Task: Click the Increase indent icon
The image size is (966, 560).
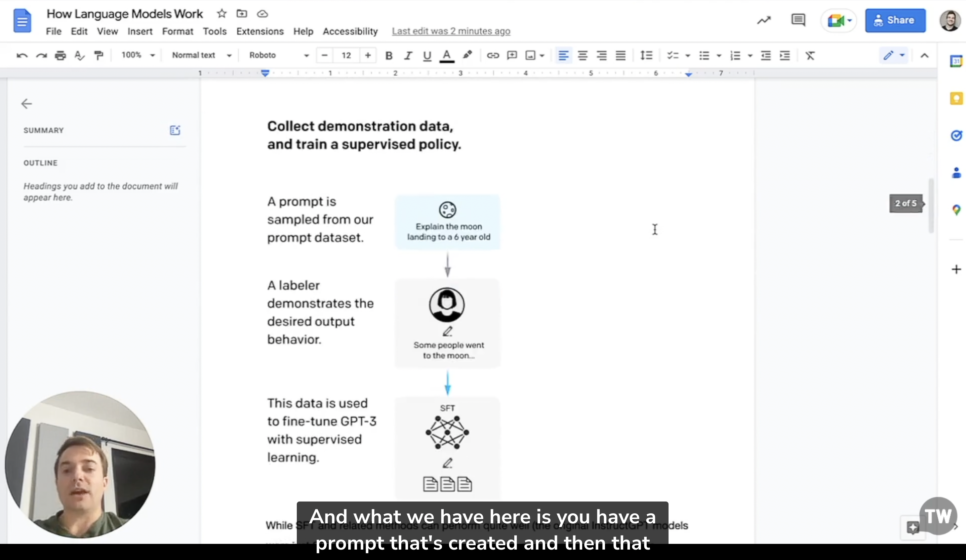Action: [x=785, y=55]
